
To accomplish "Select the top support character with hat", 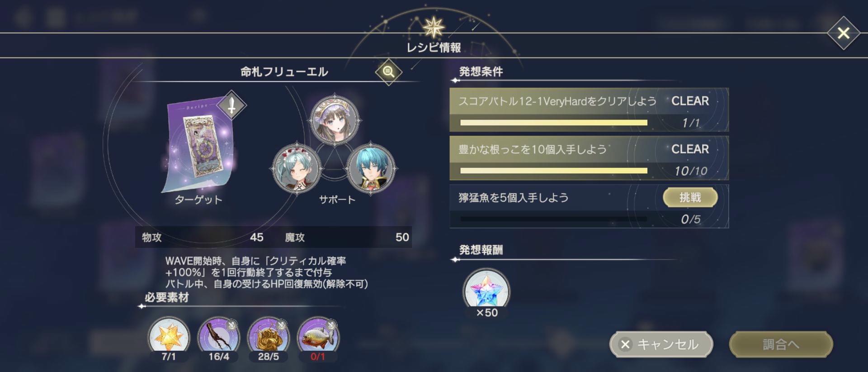I will [x=334, y=120].
